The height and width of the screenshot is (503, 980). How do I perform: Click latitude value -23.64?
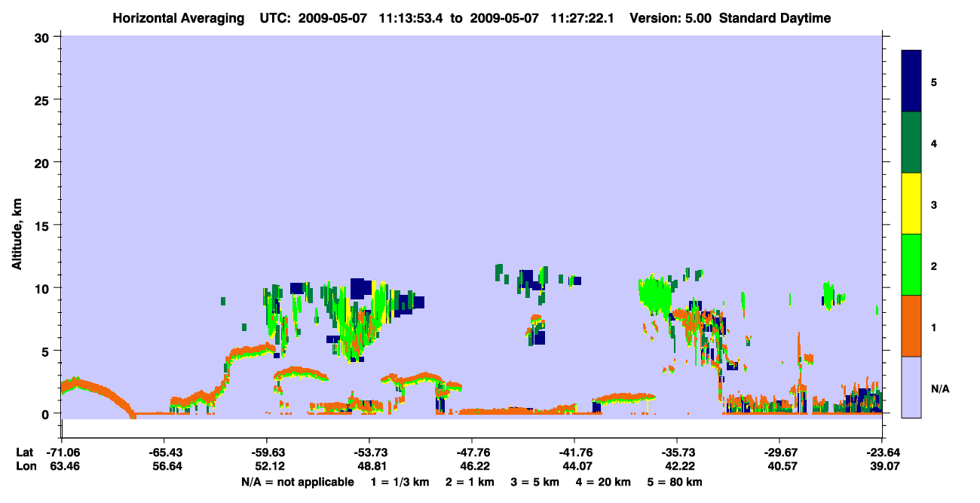[x=882, y=452]
